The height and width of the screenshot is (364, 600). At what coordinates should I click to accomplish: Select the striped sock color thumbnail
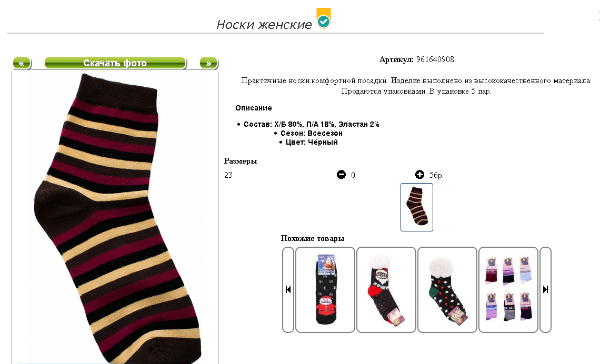[x=417, y=207]
